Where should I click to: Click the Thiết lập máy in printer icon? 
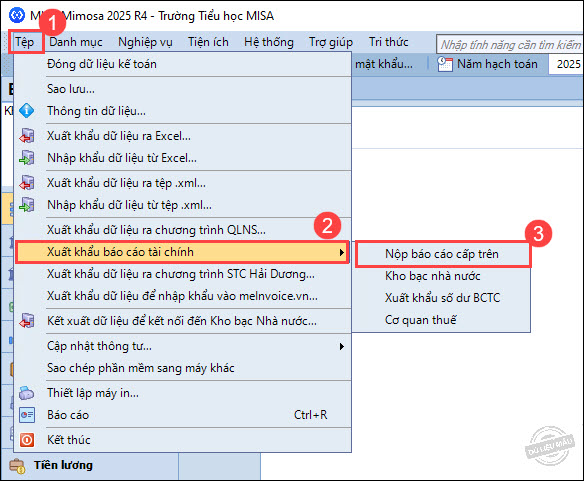coord(26,393)
